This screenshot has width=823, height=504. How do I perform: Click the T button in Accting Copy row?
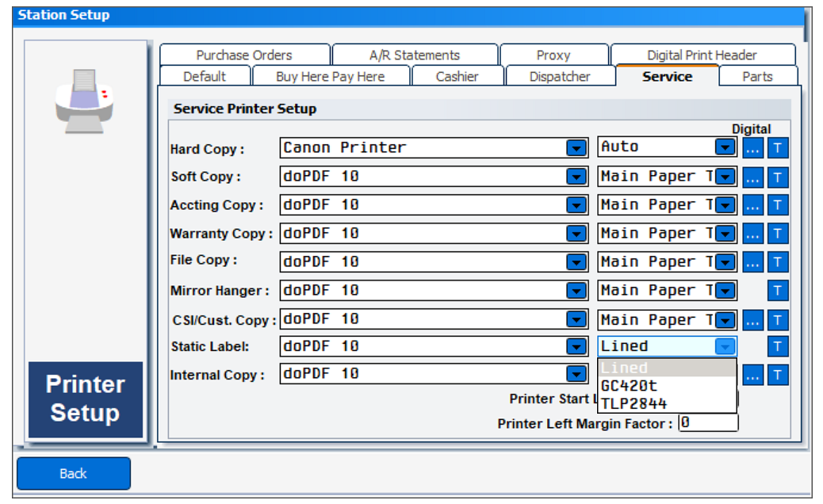pyautogui.click(x=778, y=205)
